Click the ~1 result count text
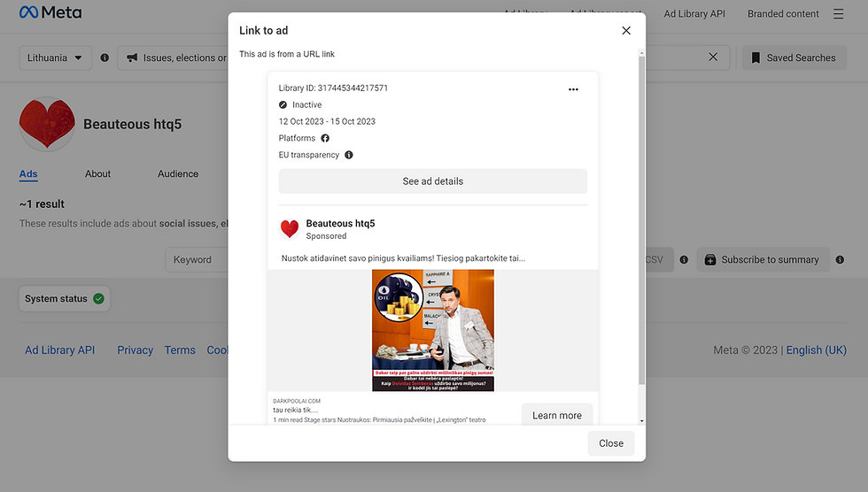 43,204
